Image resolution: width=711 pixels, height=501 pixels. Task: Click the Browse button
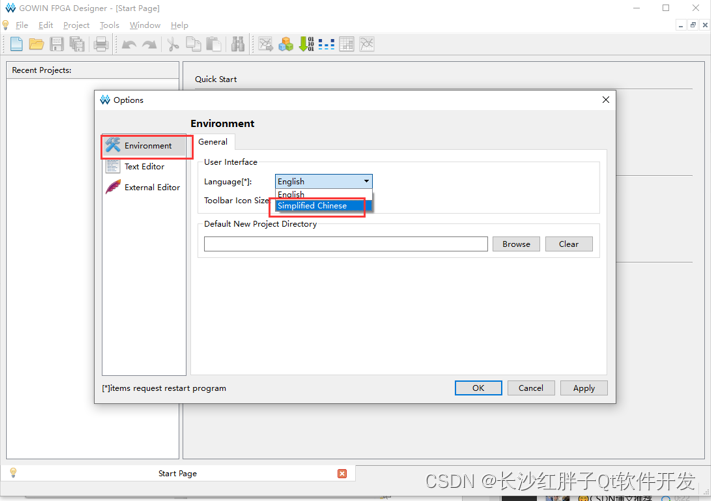tap(516, 244)
